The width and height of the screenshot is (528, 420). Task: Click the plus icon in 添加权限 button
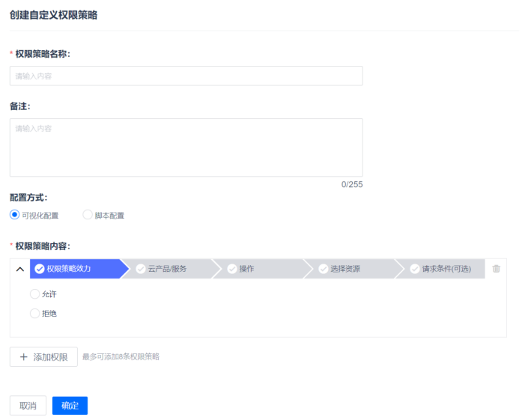click(x=23, y=357)
